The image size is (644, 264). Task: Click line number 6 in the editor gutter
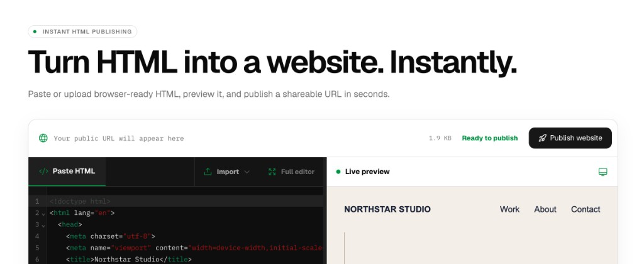(37, 259)
